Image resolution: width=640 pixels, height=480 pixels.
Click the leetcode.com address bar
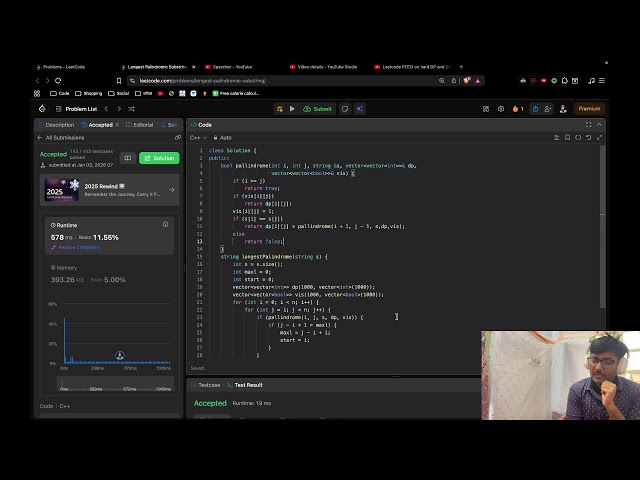click(282, 81)
